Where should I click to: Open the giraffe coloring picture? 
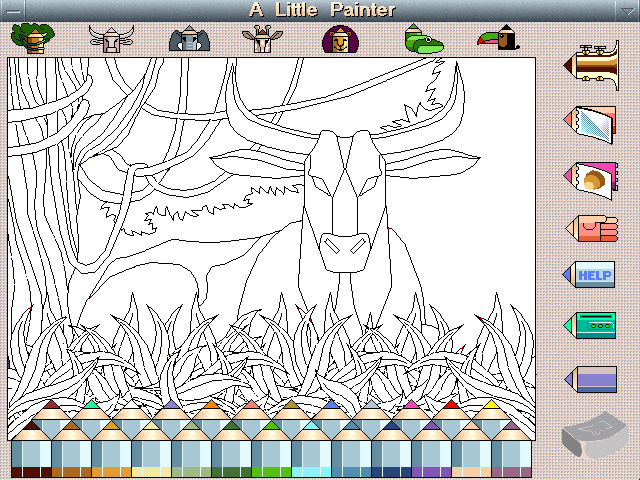tap(262, 39)
